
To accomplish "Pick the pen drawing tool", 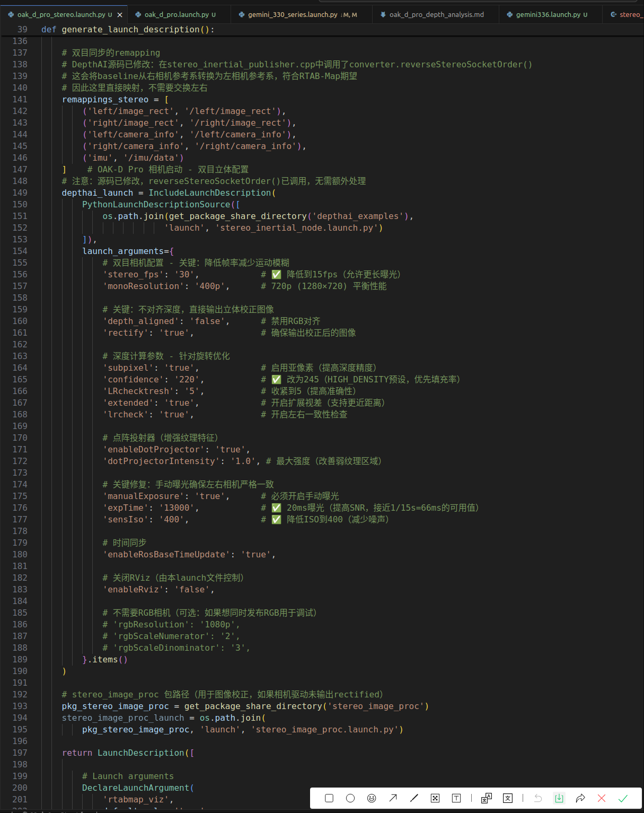I will tap(414, 798).
